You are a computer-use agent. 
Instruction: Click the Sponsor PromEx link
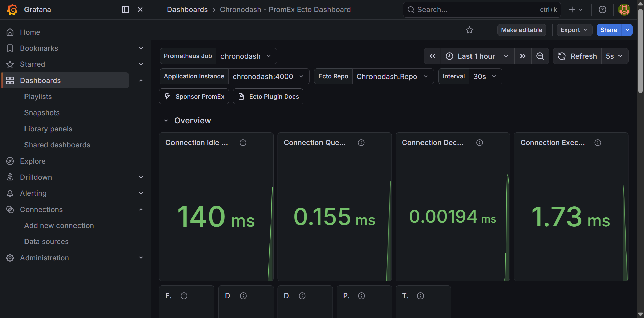pos(194,96)
